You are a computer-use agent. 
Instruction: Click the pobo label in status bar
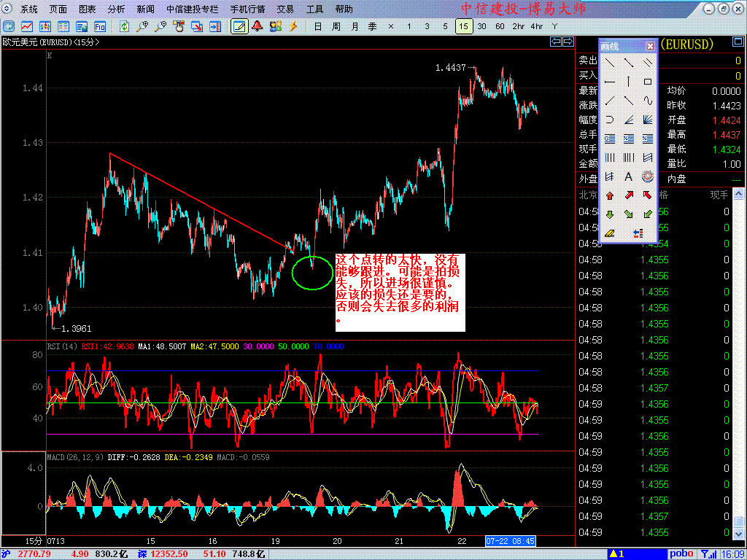[x=681, y=554]
